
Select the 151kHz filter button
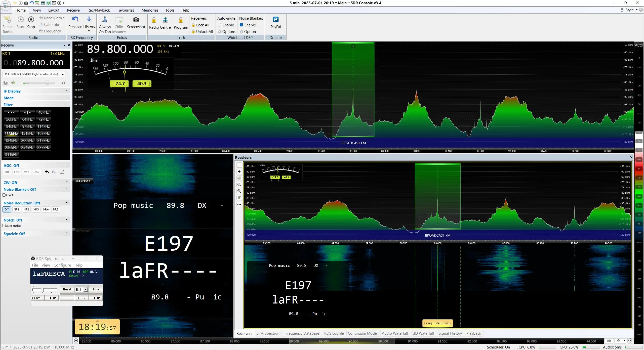pos(27,134)
